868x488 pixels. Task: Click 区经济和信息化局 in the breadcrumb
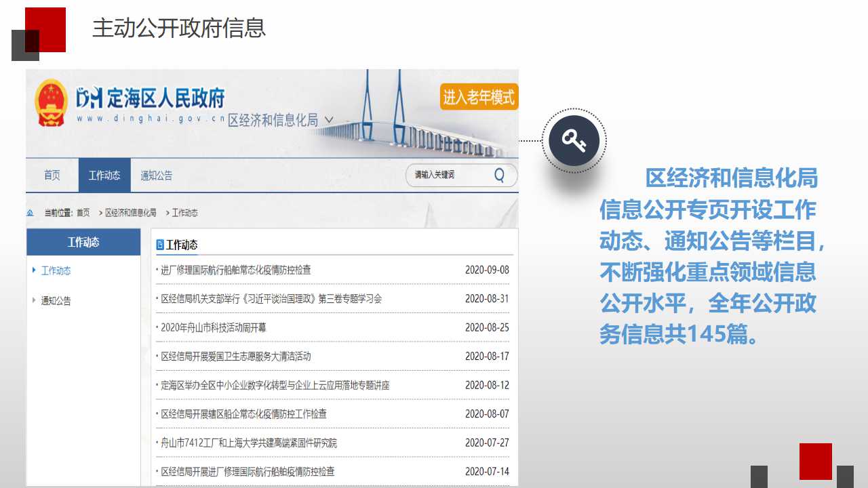tap(130, 213)
